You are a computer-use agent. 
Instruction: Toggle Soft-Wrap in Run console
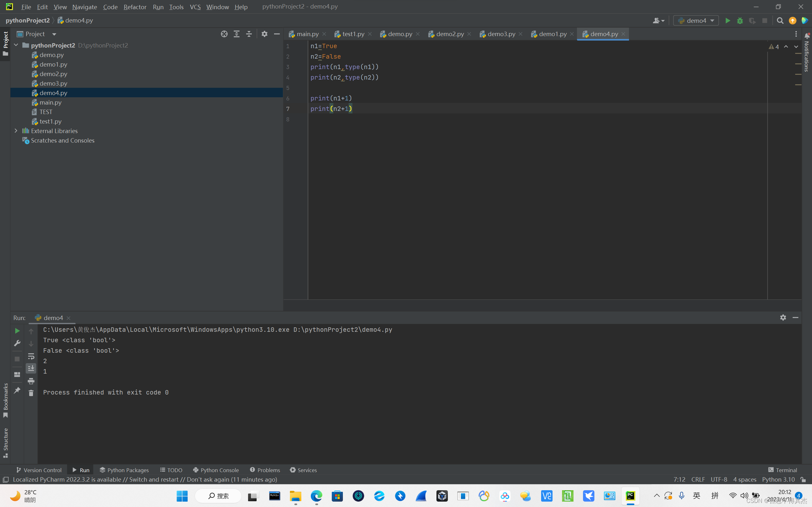(31, 356)
